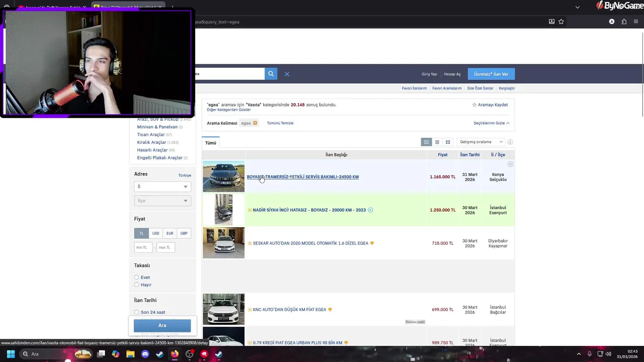Viewport: 644px width, 362px height.
Task: Select the 'Tümü' results tab
Action: tap(211, 143)
